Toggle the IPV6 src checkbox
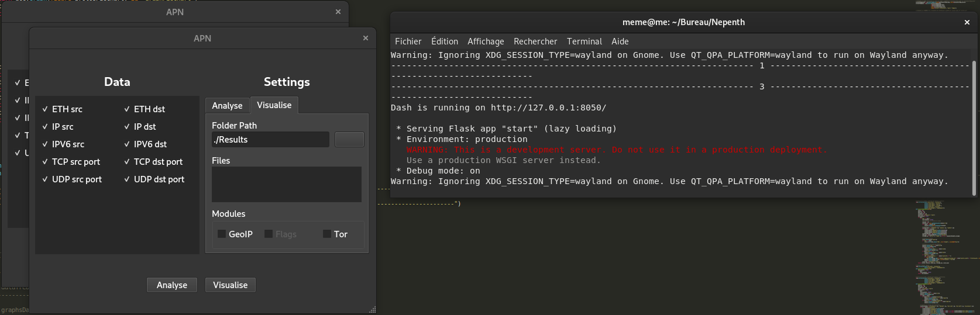Image resolution: width=980 pixels, height=315 pixels. [x=63, y=144]
